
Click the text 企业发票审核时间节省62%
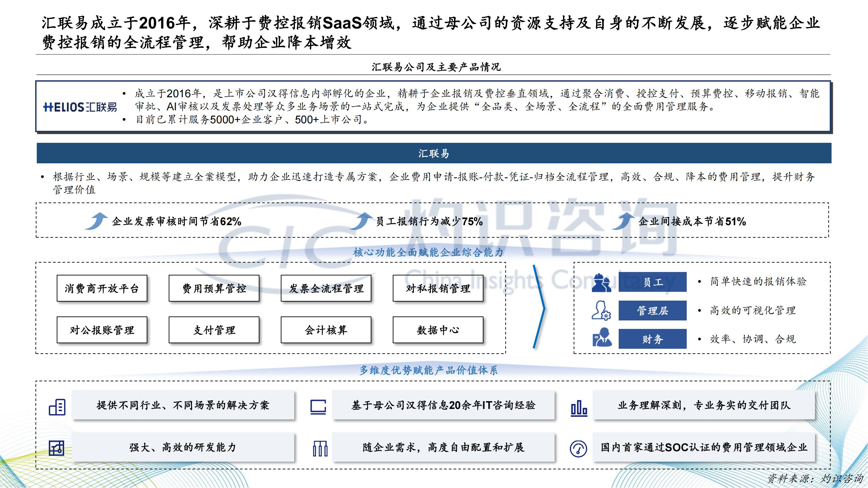click(177, 221)
